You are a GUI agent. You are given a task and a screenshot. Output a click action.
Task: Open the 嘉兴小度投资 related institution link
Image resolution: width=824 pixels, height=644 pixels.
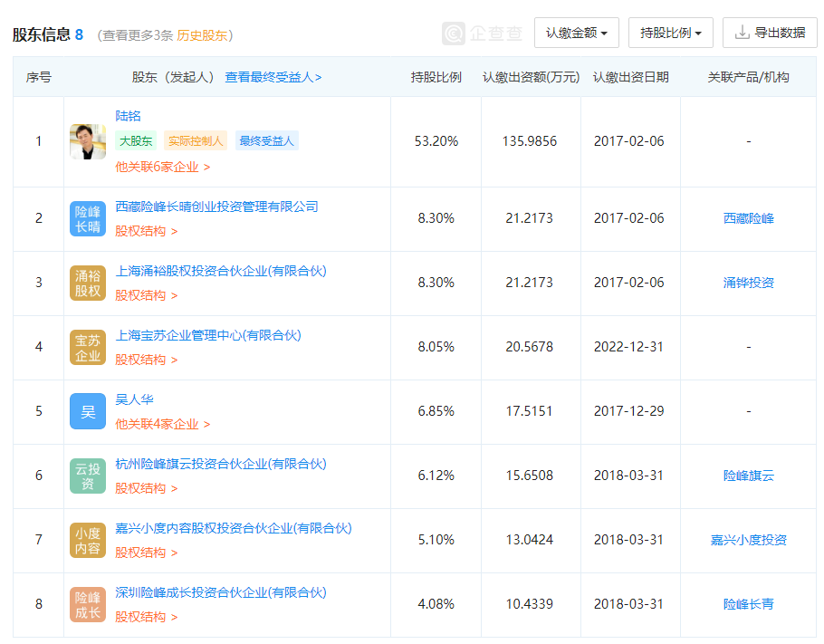pyautogui.click(x=748, y=540)
